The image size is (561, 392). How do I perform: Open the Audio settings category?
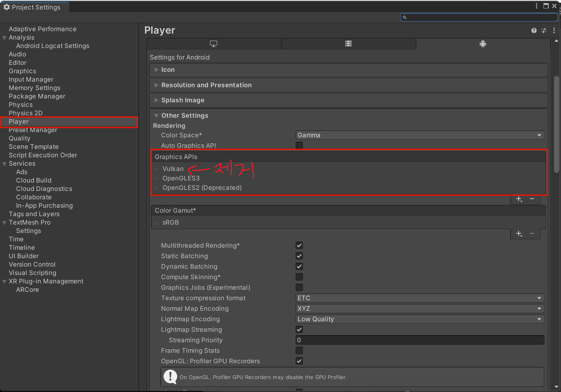[18, 54]
